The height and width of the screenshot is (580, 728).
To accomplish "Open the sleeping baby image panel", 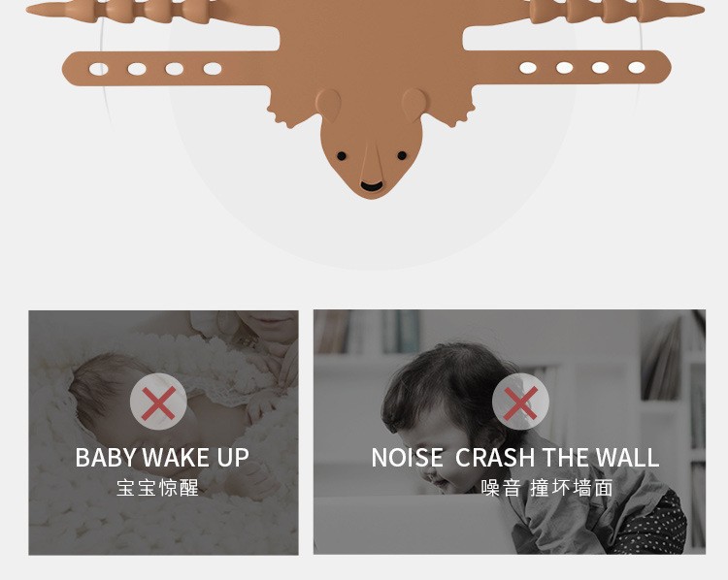I will click(x=163, y=433).
